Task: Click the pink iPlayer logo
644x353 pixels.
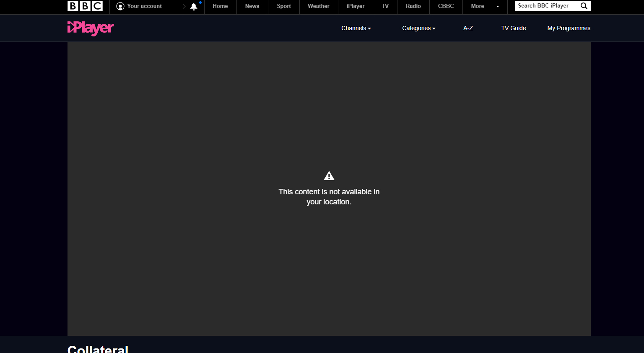Action: [x=91, y=28]
